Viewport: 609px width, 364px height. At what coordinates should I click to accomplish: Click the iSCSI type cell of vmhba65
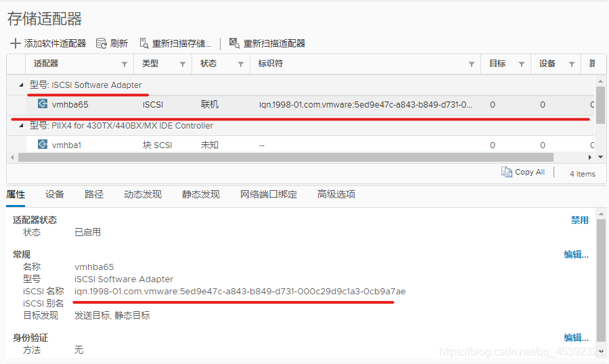[153, 105]
